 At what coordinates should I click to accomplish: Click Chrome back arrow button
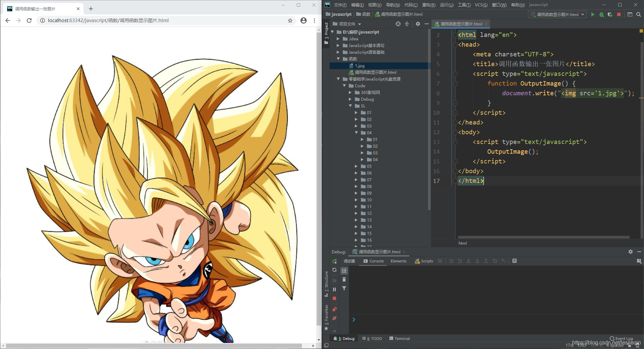coord(8,20)
